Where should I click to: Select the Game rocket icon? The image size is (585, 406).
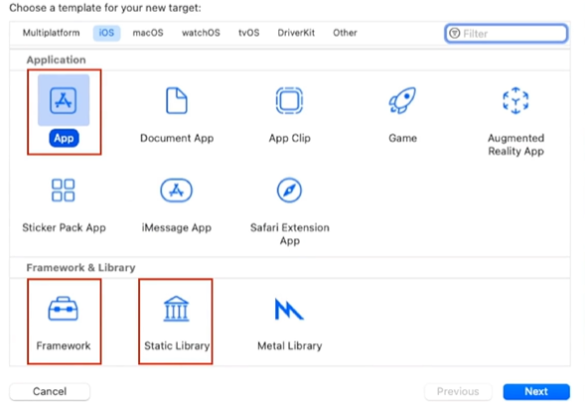pyautogui.click(x=402, y=100)
